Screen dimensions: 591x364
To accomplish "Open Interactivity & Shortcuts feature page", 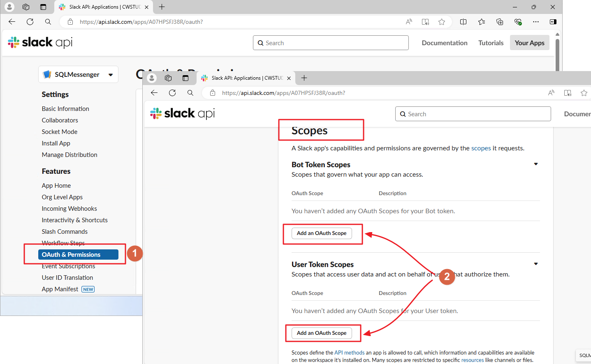I will point(74,220).
